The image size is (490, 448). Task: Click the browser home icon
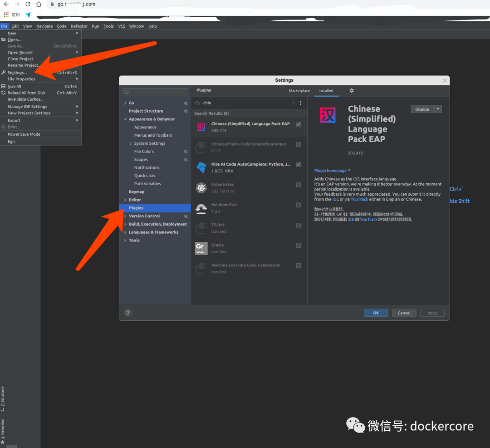click(x=39, y=4)
